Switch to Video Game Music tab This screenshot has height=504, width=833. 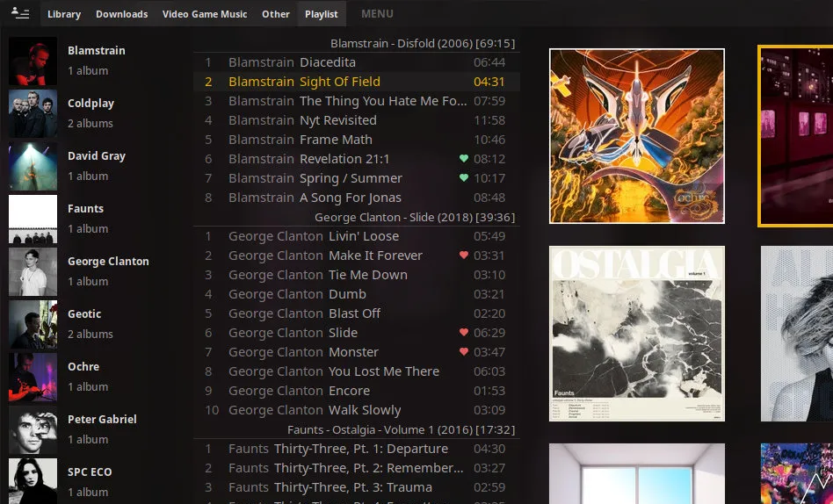[x=205, y=14]
